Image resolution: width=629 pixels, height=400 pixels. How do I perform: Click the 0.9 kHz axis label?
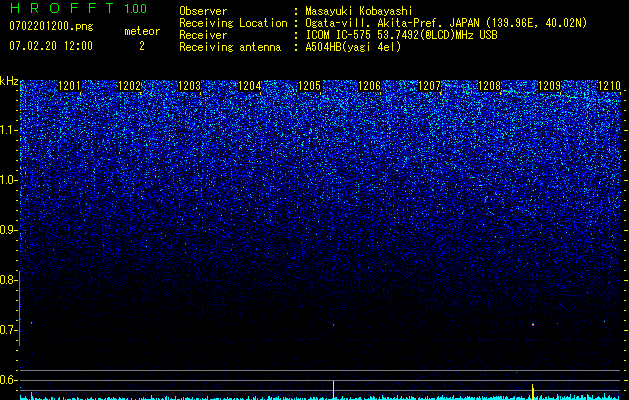[8, 230]
